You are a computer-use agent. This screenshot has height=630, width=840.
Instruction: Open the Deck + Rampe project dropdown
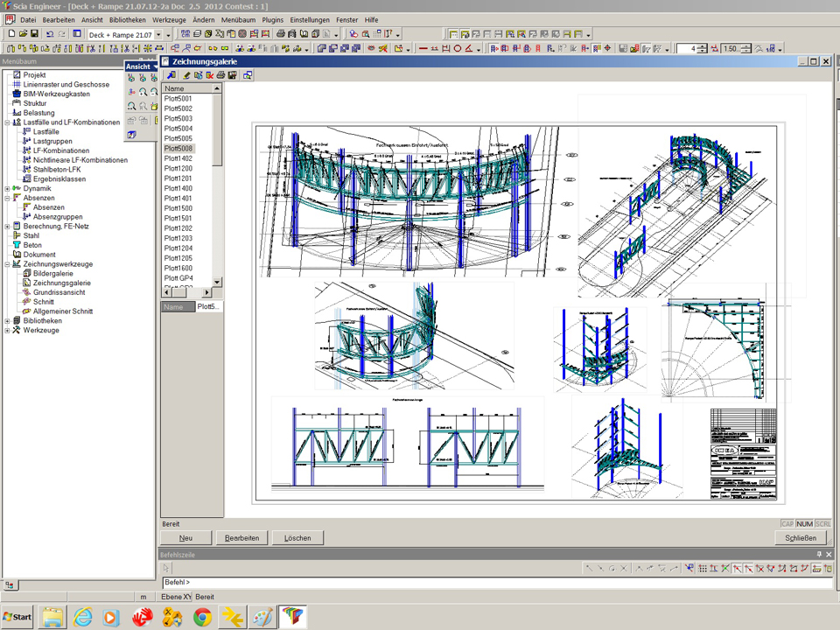[x=158, y=34]
